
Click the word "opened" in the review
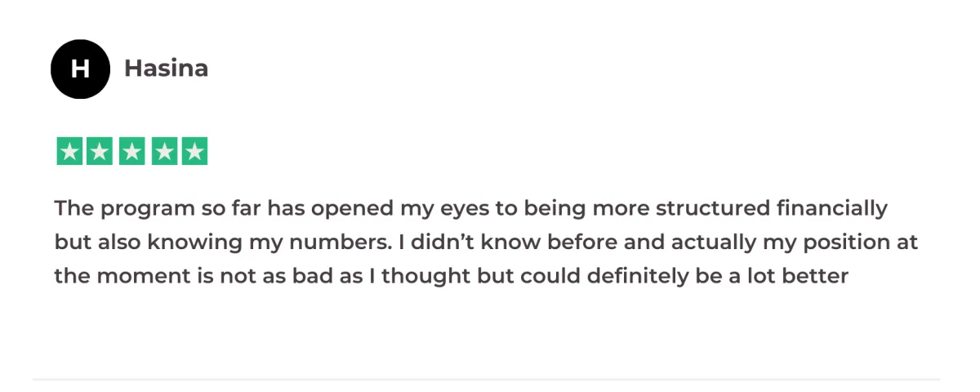click(355, 209)
